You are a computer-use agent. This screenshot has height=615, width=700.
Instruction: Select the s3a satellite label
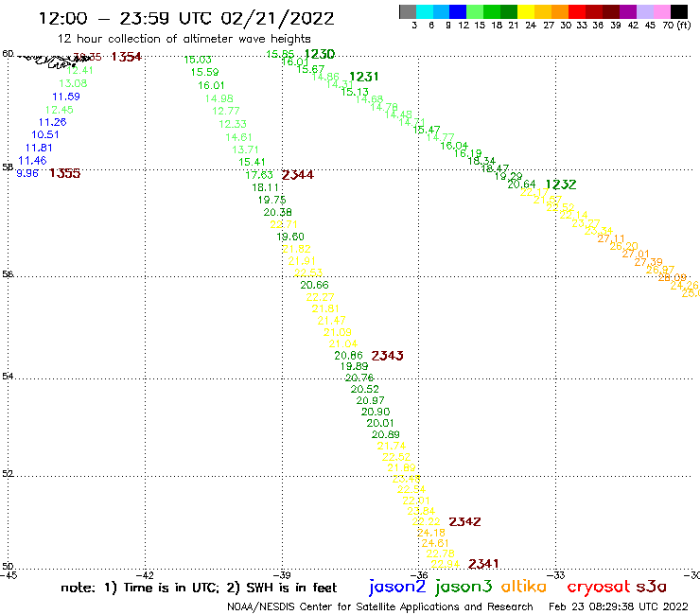tap(652, 587)
